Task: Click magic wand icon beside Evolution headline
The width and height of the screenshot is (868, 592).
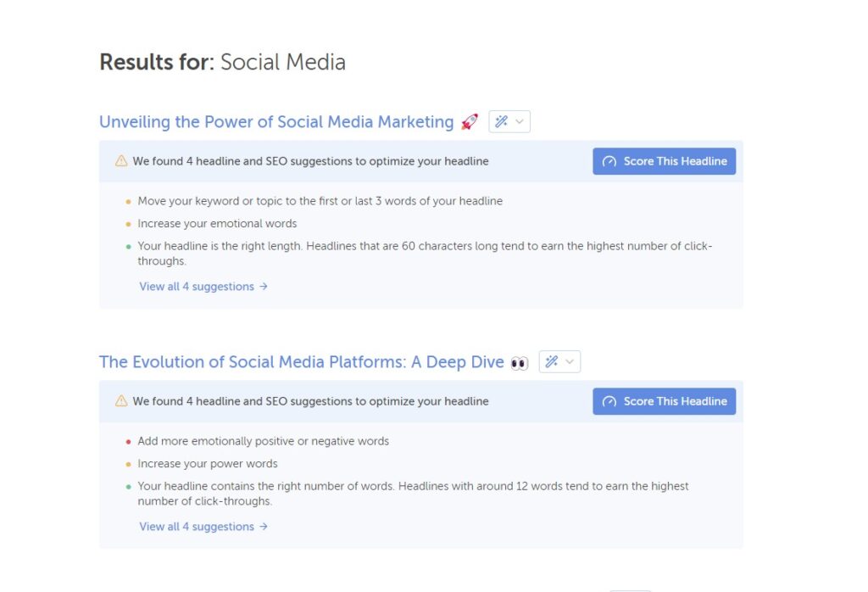Action: [x=551, y=362]
